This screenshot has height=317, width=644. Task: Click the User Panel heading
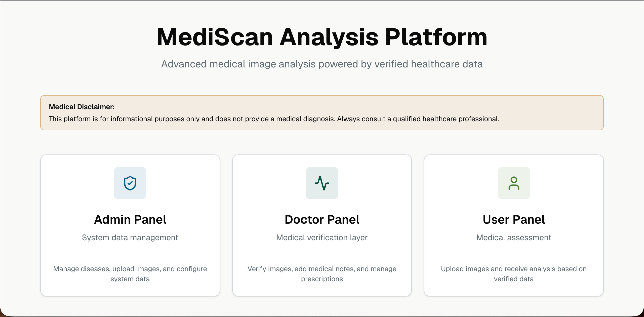[514, 219]
